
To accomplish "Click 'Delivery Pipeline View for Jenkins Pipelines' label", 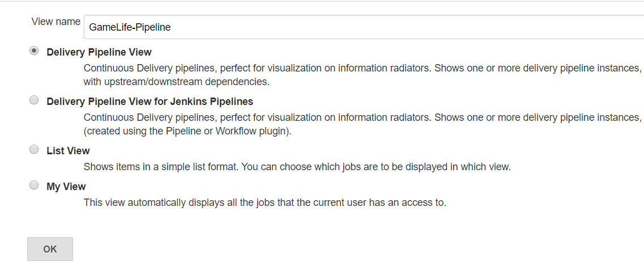I will pos(150,102).
